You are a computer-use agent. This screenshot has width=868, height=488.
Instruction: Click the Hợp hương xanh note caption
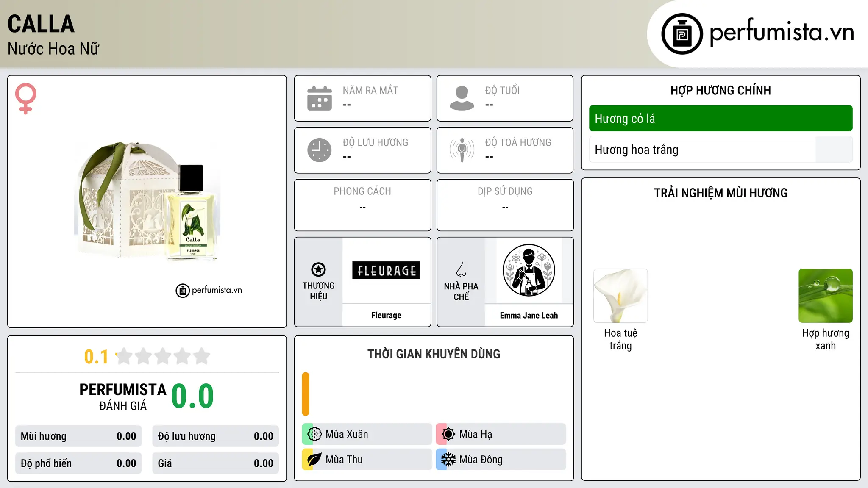click(x=826, y=339)
